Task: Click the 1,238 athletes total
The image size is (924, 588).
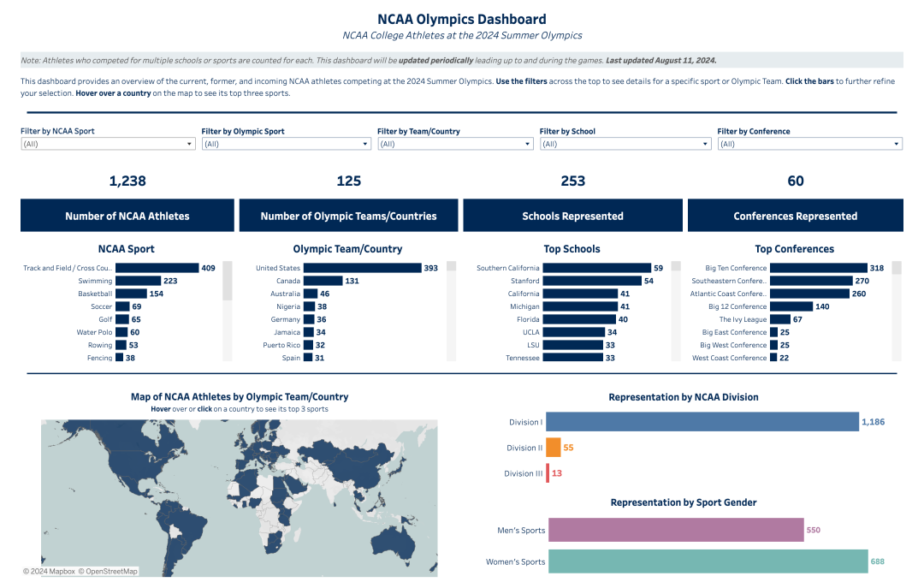Action: (x=127, y=181)
